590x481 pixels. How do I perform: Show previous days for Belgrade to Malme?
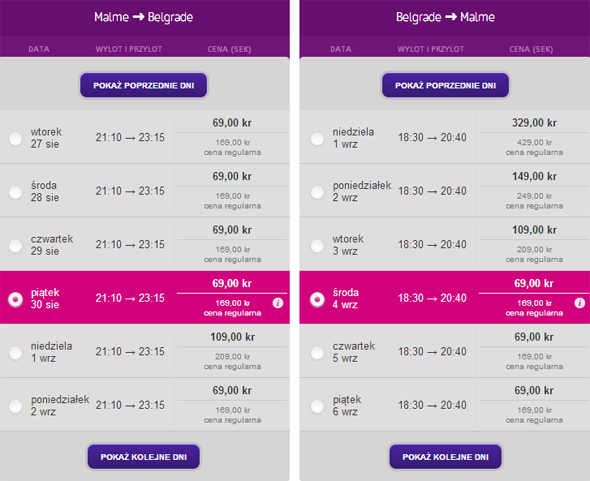[446, 85]
